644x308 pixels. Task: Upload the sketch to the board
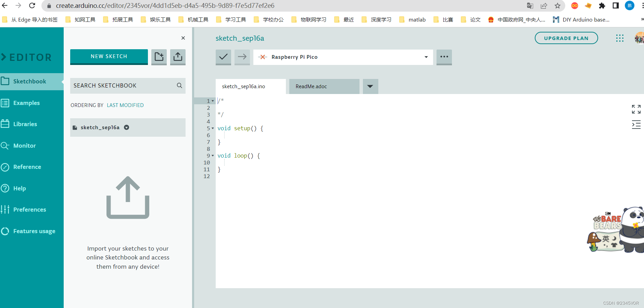[x=242, y=57]
